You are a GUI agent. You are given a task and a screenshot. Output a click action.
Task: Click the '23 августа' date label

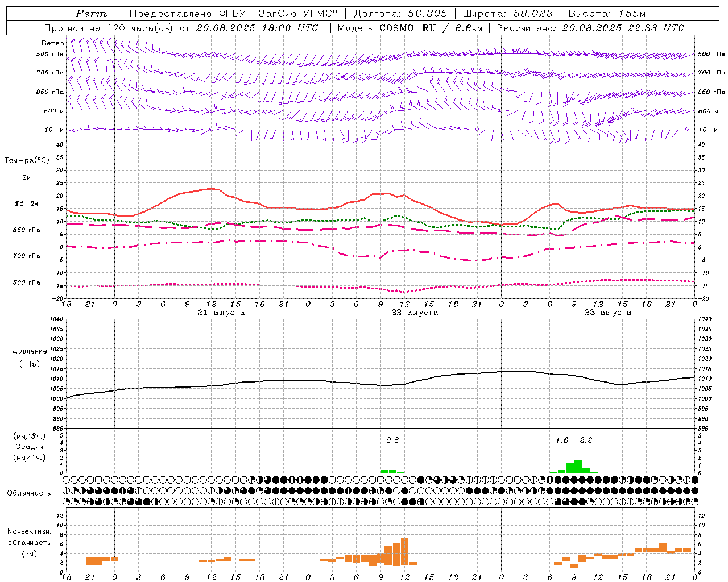(608, 313)
